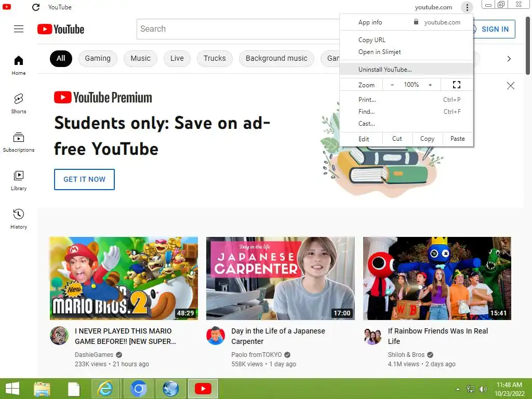The width and height of the screenshot is (532, 399).
Task: Open the hamburger guide menu
Action: 19,29
